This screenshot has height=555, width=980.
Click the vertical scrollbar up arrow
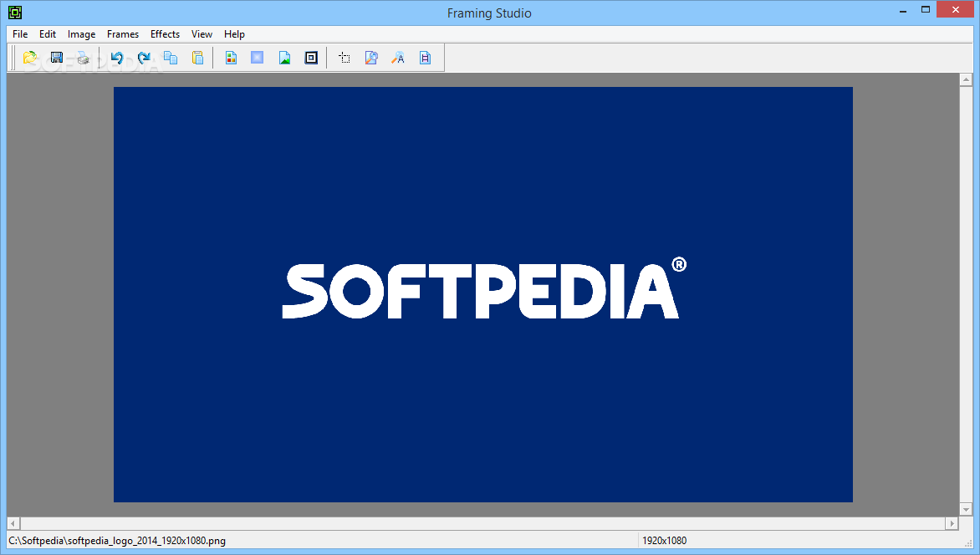(x=966, y=79)
